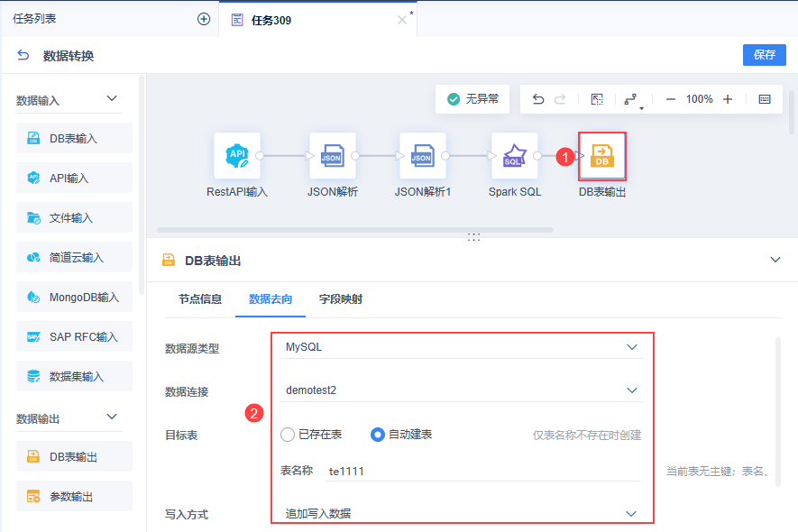The image size is (798, 532).
Task: Open the 数据源类型 MySQL dropdown
Action: click(462, 347)
